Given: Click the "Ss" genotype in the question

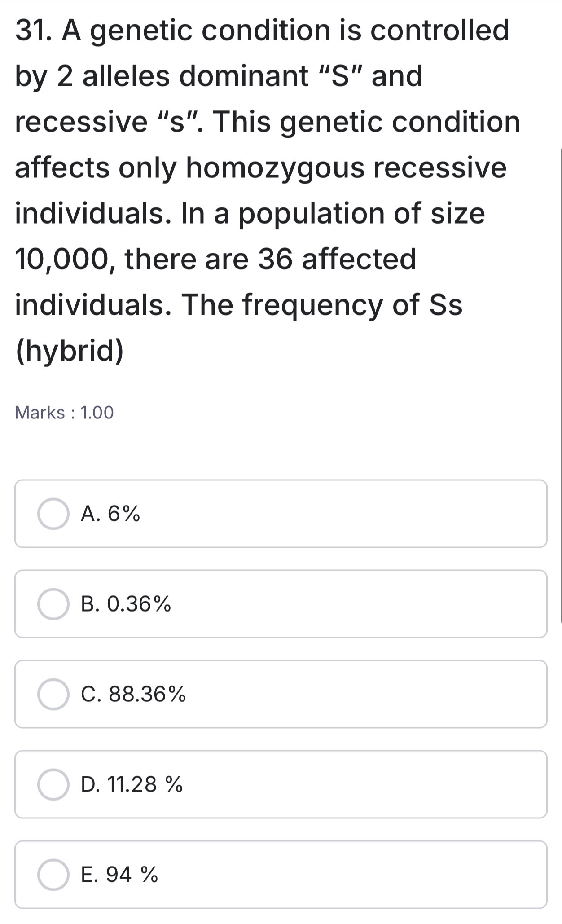Looking at the screenshot, I should pos(446,304).
